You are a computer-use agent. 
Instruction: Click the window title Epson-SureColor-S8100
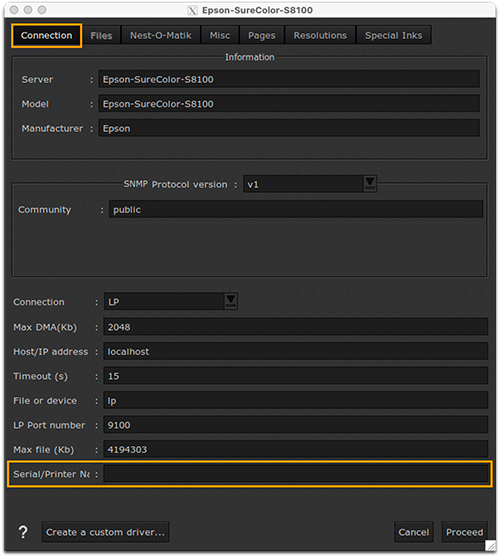tap(257, 10)
